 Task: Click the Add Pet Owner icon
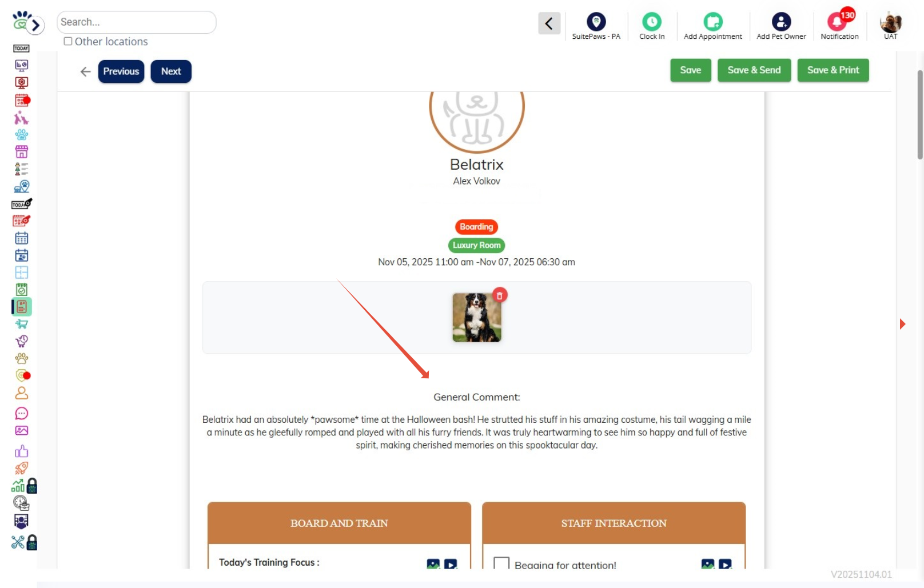click(781, 22)
